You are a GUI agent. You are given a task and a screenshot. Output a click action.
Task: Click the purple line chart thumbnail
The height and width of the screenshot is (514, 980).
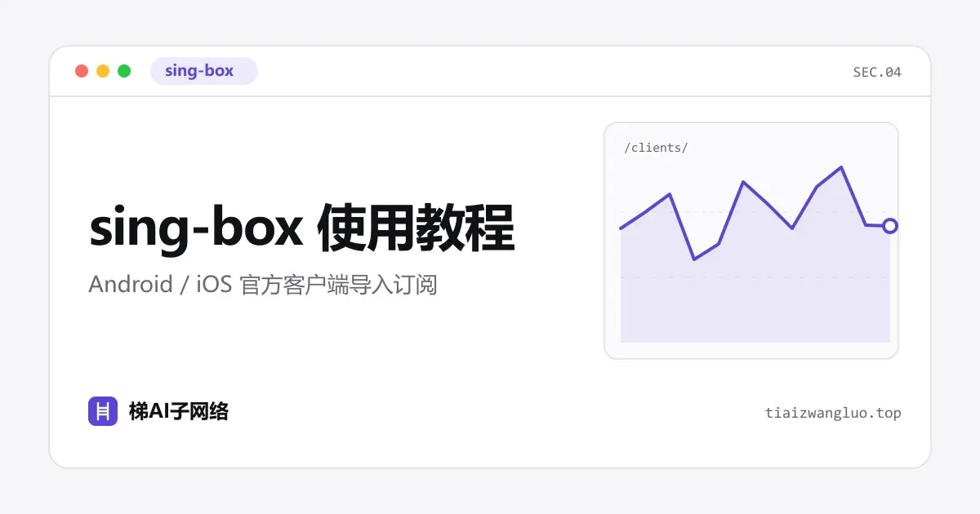point(751,241)
